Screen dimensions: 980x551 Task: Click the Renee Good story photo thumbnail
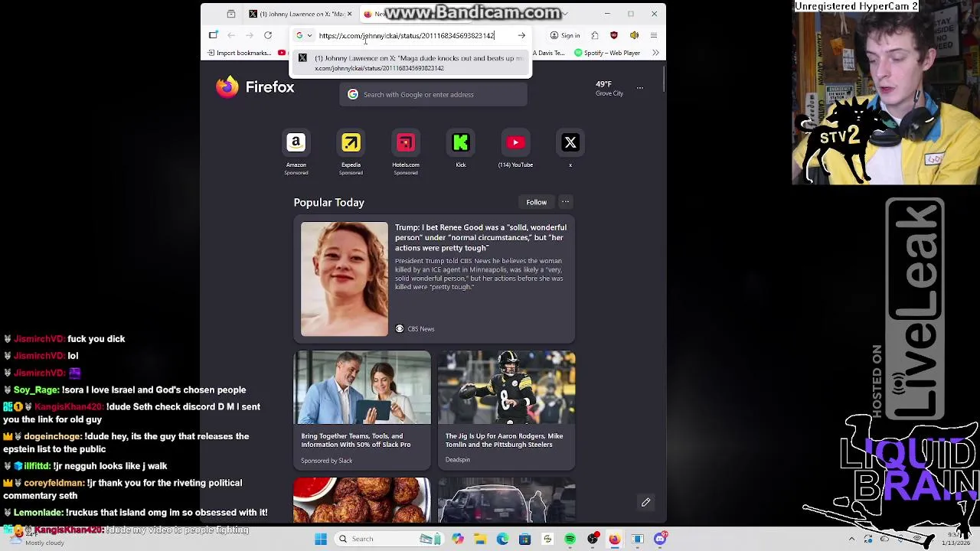click(345, 279)
